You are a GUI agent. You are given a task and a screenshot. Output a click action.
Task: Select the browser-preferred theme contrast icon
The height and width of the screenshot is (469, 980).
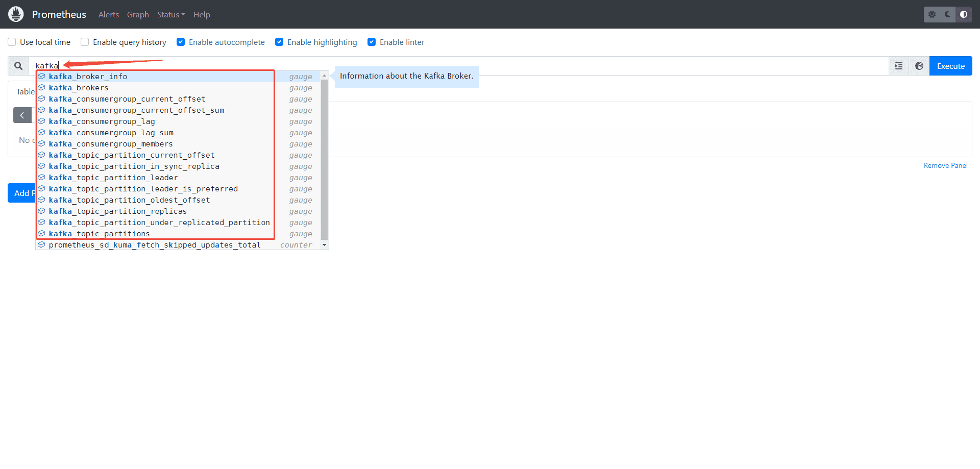tap(964, 14)
